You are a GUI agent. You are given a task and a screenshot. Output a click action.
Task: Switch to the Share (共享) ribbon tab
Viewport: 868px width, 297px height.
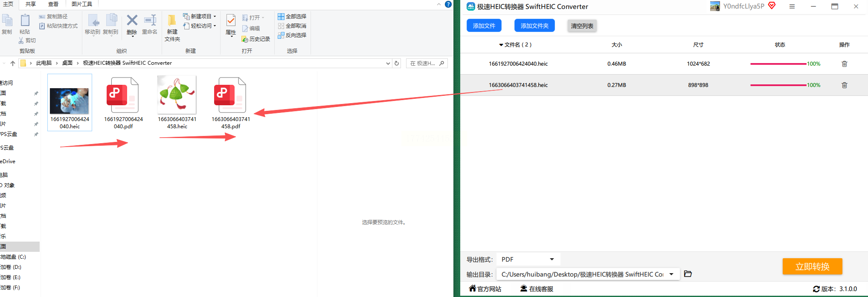coord(31,4)
